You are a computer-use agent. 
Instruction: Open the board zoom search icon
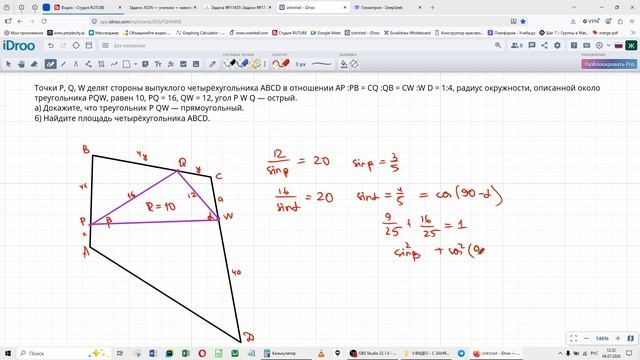point(498,45)
